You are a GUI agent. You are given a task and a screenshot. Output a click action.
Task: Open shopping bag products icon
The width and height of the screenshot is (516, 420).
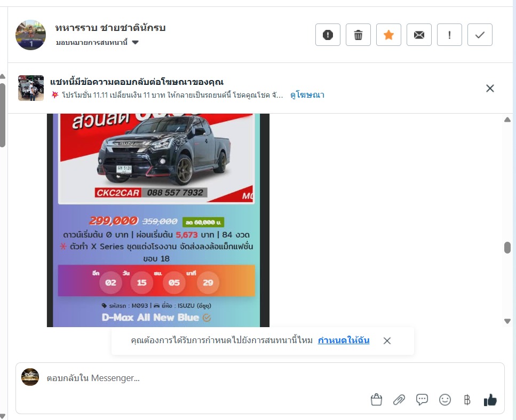tap(376, 400)
